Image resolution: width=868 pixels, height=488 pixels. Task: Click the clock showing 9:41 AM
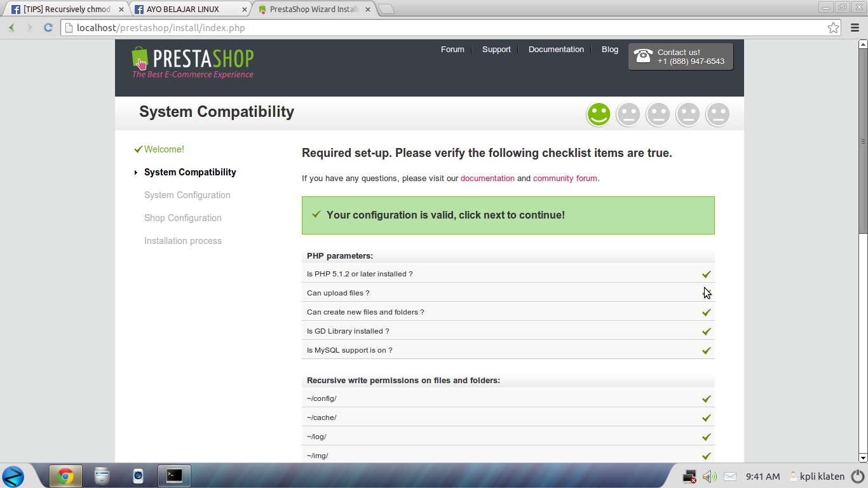click(763, 477)
